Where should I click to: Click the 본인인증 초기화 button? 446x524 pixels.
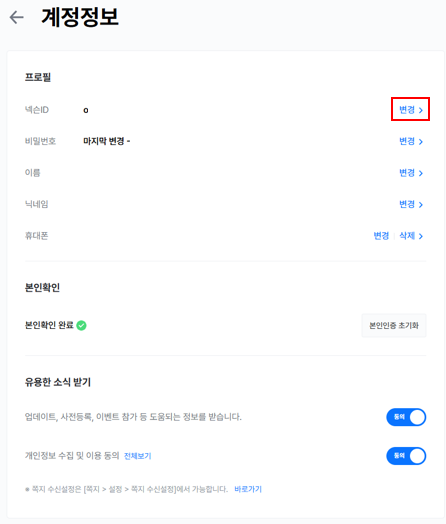[x=394, y=325]
